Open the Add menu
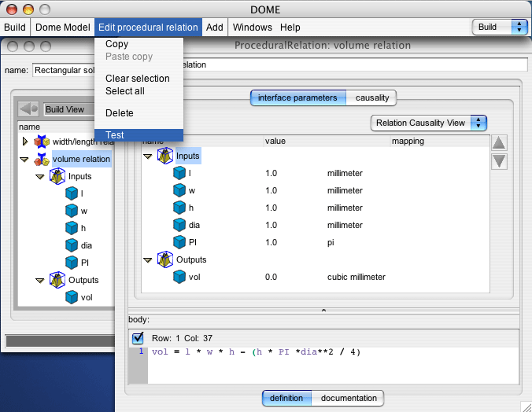This screenshot has width=532, height=412. (214, 28)
